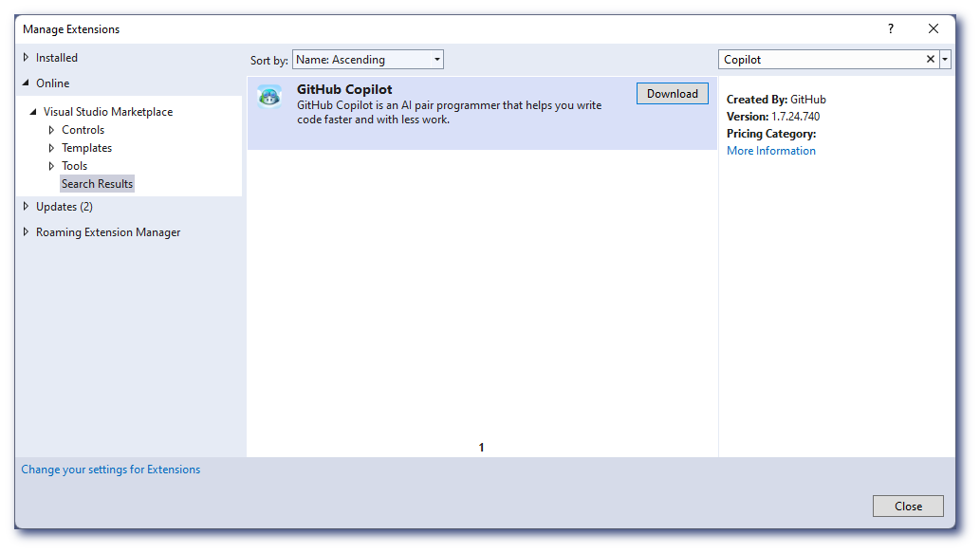
Task: Open the Roaming Extension Manager label
Action: click(108, 231)
